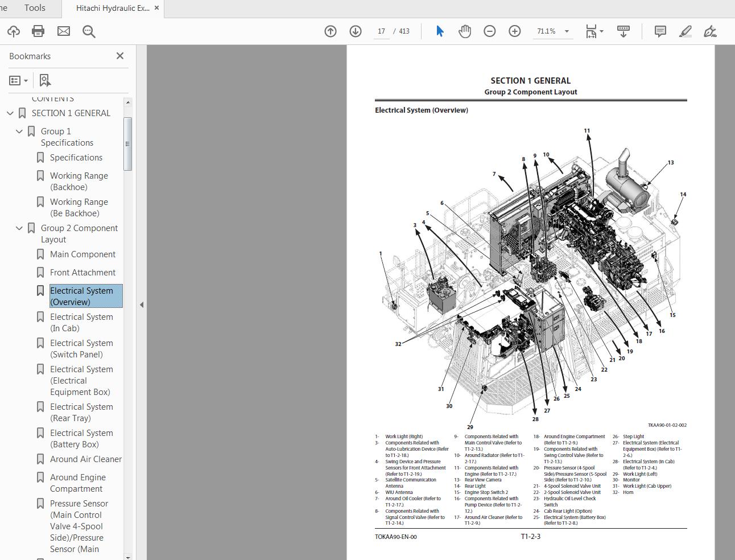Select the Highlight text pen tool

pyautogui.click(x=685, y=31)
